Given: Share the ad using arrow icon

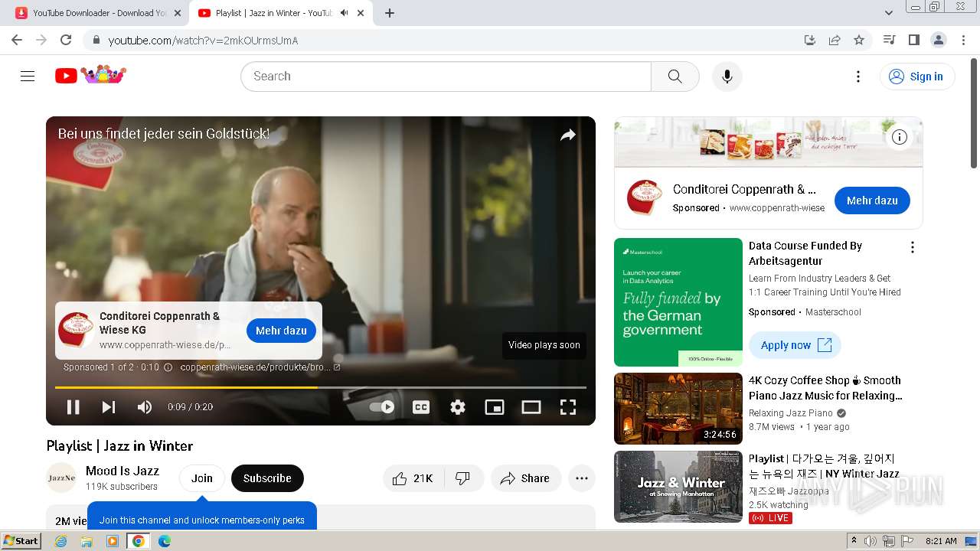Looking at the screenshot, I should 567,135.
